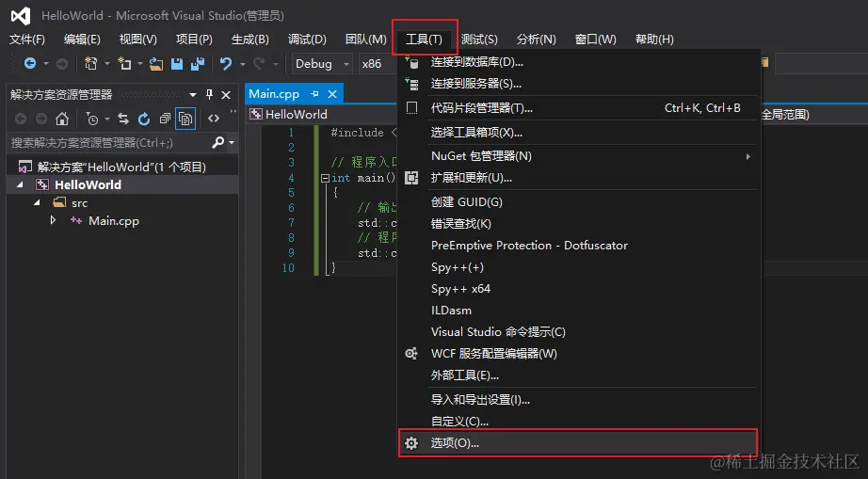
Task: Open the Debug configuration dropdown
Action: (322, 64)
